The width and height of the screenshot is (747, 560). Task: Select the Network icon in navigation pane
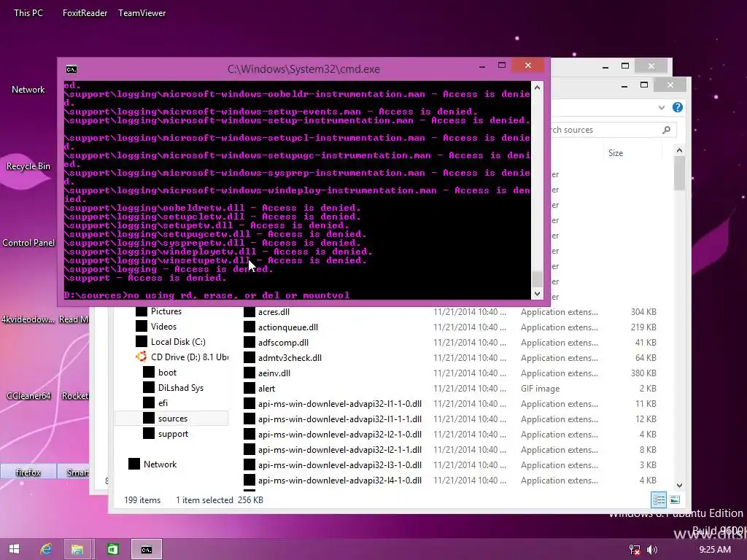134,464
